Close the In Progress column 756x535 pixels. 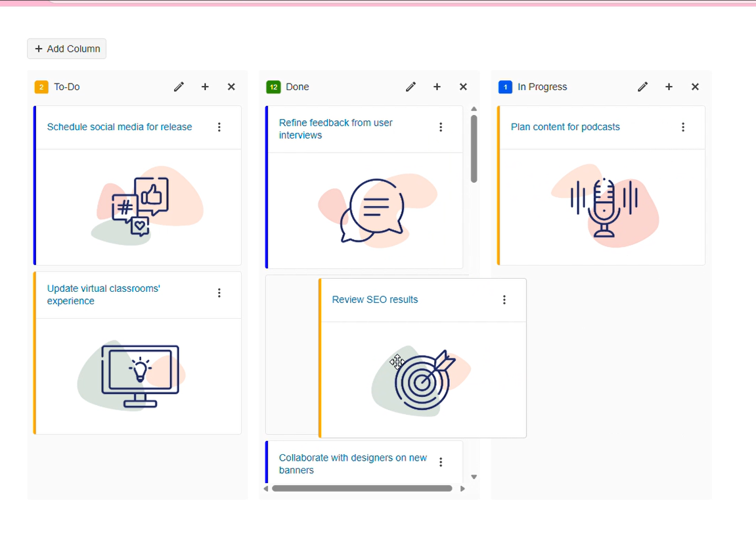[696, 87]
